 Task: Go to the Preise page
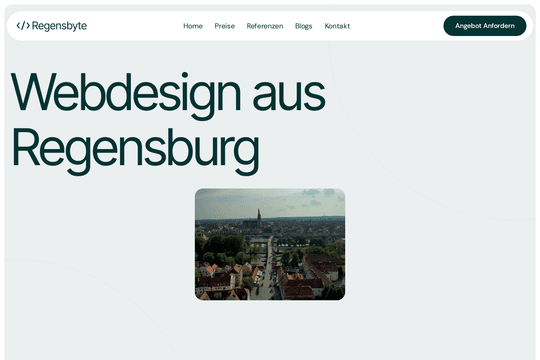coord(225,26)
